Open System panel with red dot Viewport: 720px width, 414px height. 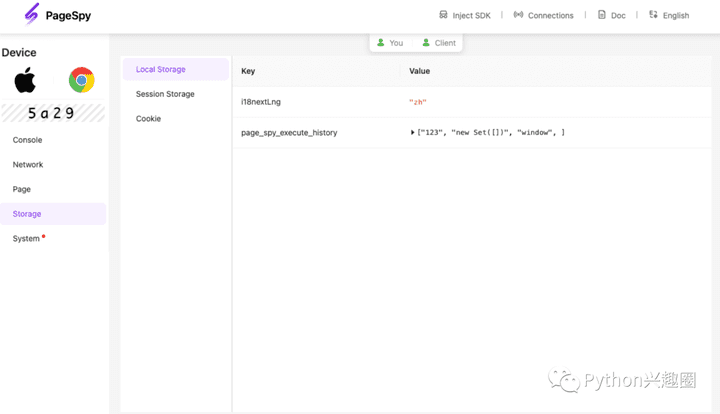(x=27, y=238)
